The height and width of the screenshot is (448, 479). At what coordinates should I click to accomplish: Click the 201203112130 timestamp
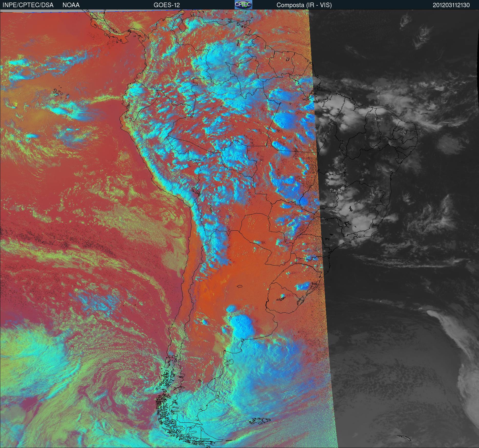451,5
